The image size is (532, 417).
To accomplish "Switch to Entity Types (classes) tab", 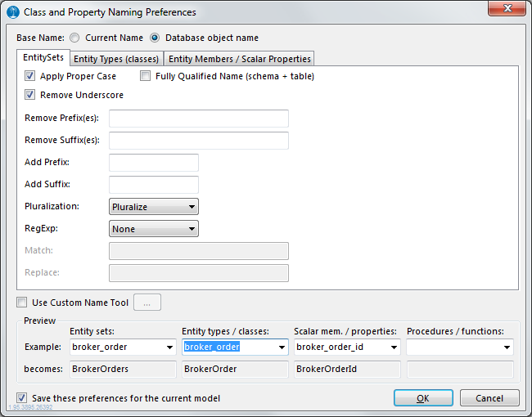I will click(116, 59).
